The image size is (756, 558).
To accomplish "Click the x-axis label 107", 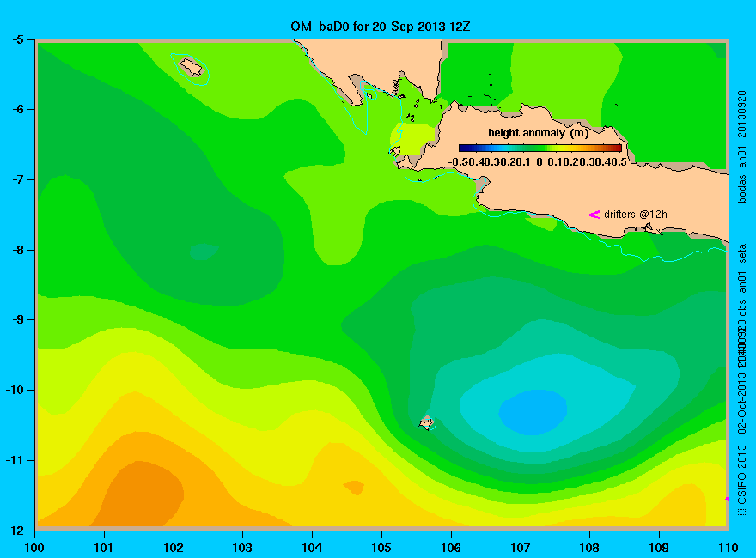I will coord(521,548).
